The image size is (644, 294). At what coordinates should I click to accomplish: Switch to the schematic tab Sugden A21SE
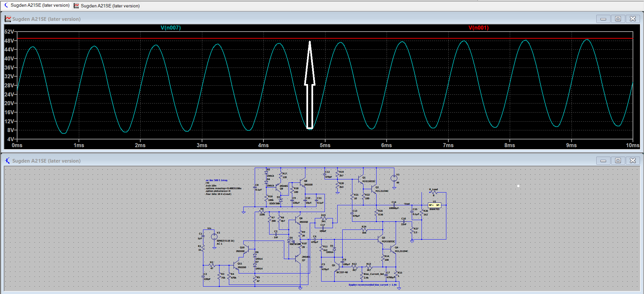point(37,5)
